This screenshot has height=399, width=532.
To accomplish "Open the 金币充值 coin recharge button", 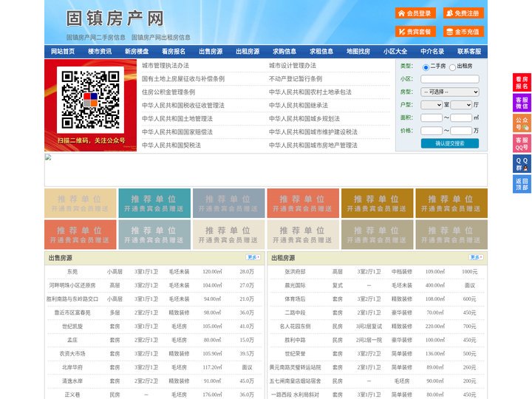I will click(463, 32).
